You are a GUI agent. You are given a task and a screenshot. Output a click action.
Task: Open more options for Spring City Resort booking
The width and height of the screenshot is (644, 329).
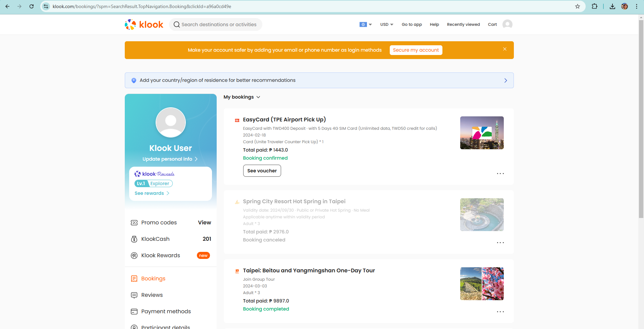click(x=500, y=242)
